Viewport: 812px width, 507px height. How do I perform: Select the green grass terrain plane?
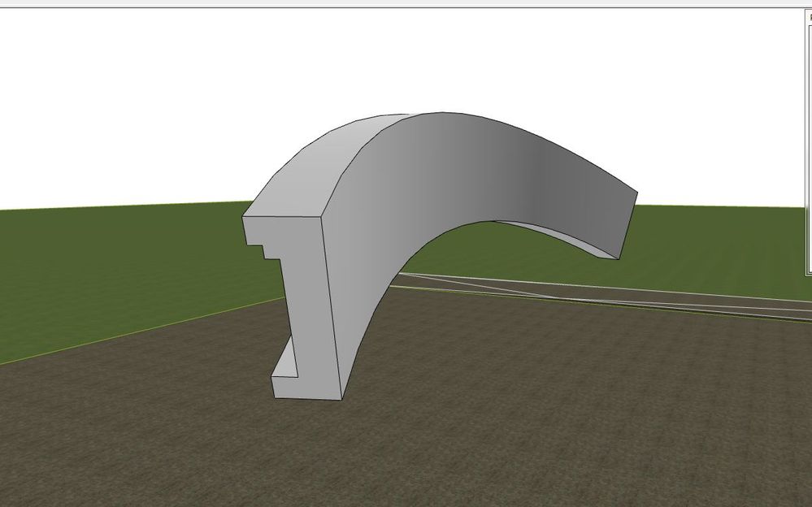[122, 260]
